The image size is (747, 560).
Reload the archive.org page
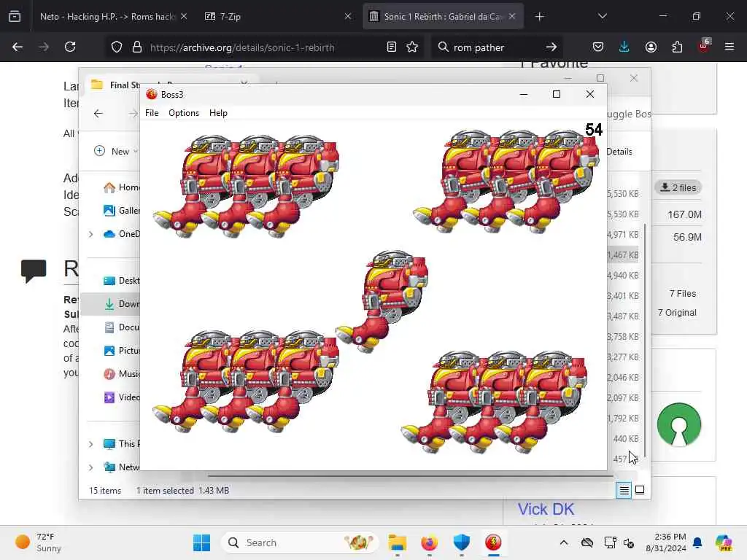[70, 47]
